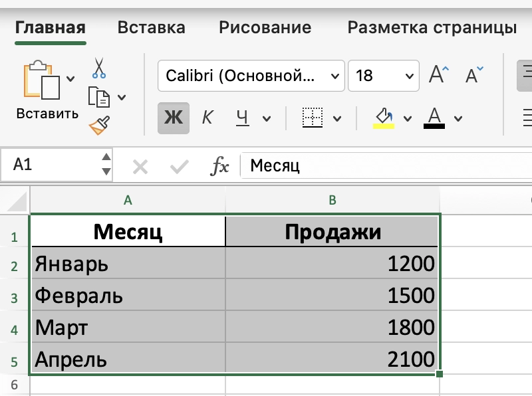Expand the border style options

pyautogui.click(x=336, y=118)
